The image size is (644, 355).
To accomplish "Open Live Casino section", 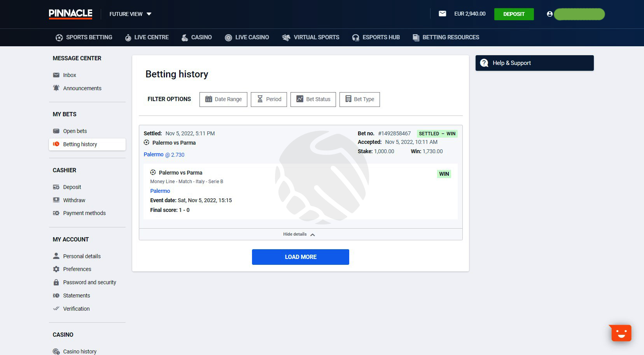I will [x=247, y=37].
